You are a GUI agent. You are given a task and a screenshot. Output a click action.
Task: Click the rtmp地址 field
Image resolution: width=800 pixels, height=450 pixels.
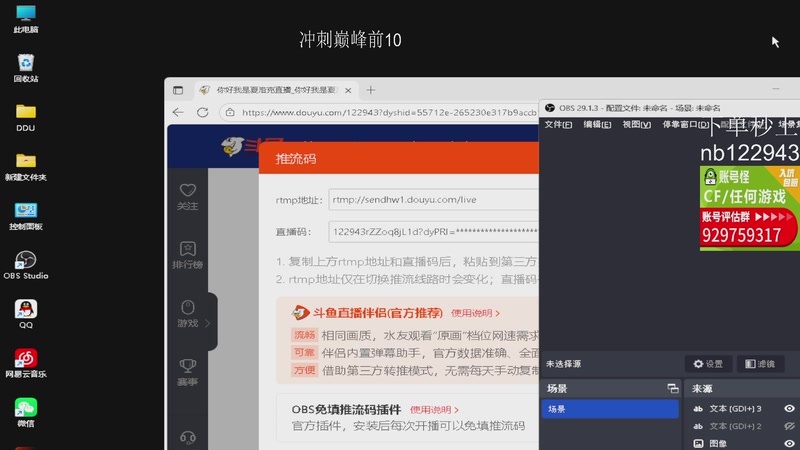point(434,199)
